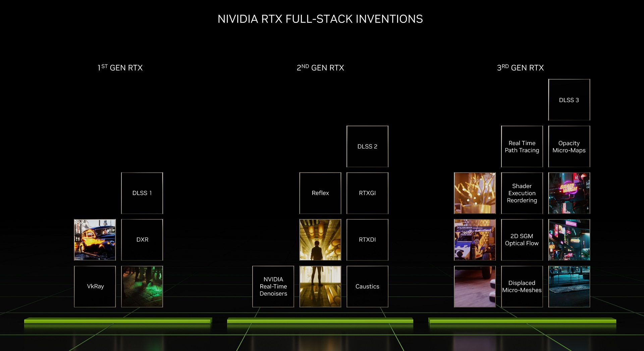Open the teal street crosswalk thumbnail
The width and height of the screenshot is (644, 351).
click(569, 287)
